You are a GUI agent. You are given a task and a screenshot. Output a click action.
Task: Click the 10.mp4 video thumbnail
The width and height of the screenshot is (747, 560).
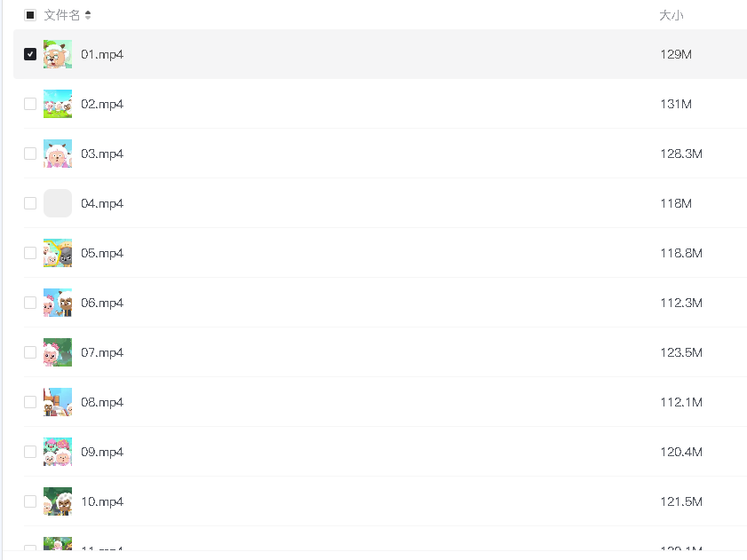[58, 501]
